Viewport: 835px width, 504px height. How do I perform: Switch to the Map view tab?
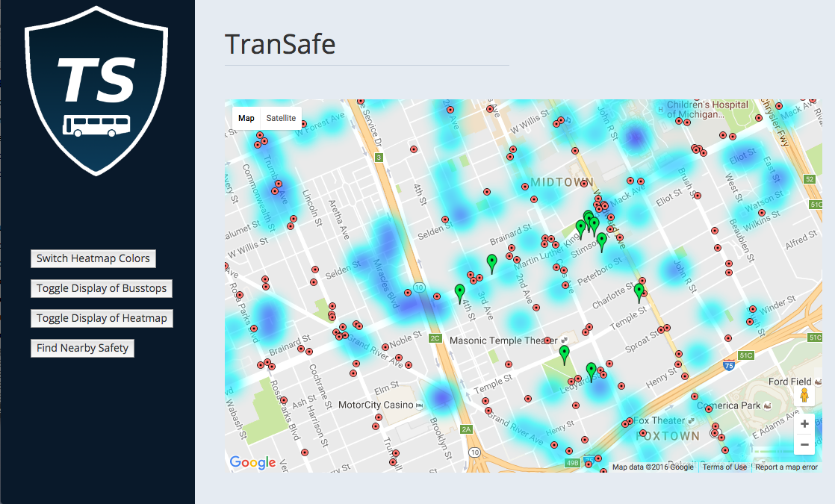click(x=246, y=118)
